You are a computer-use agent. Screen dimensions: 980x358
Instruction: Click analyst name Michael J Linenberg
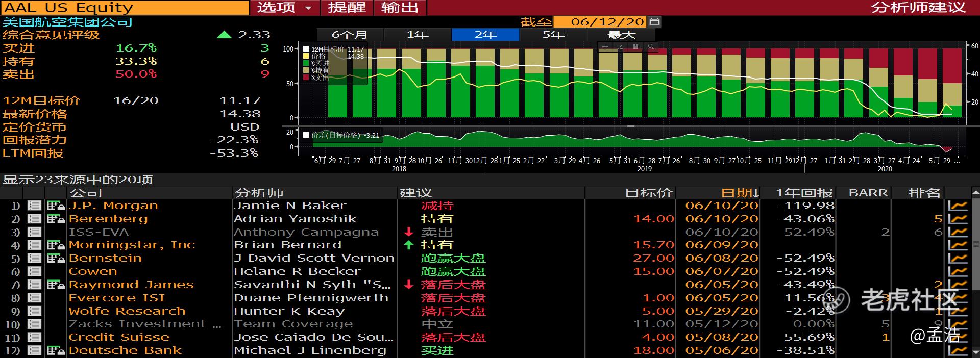(x=310, y=350)
